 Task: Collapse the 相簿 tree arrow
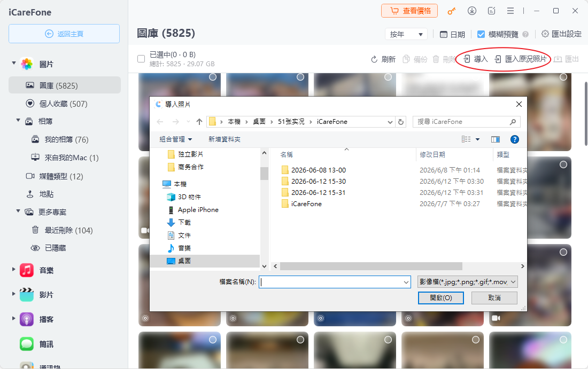18,120
